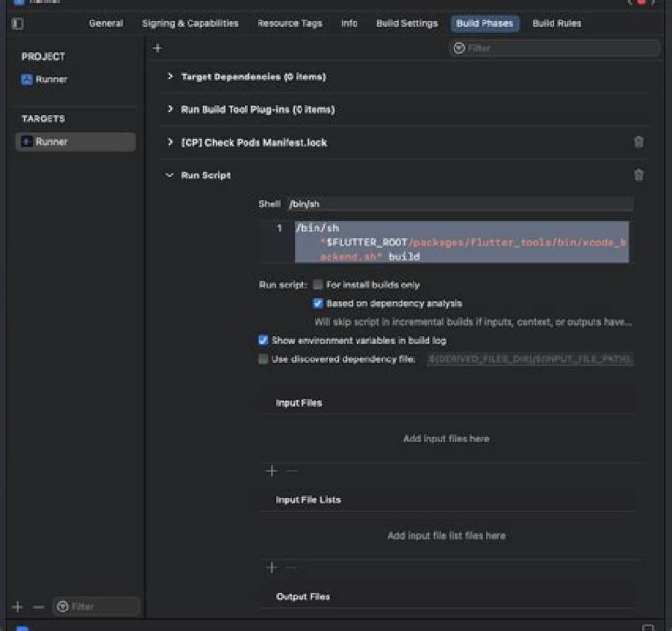Click the Runner target app icon under TARGETS
Image resolution: width=672 pixels, height=631 pixels.
pyautogui.click(x=27, y=142)
